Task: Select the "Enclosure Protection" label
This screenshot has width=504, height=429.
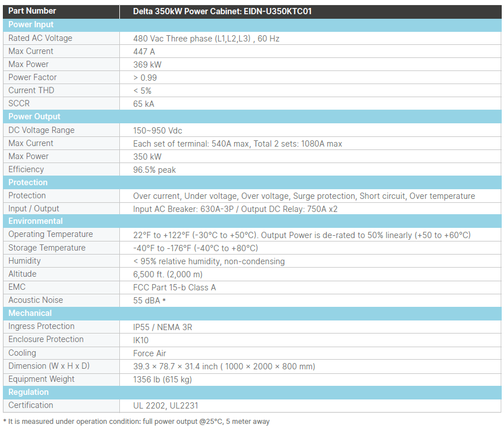Action: (x=46, y=339)
